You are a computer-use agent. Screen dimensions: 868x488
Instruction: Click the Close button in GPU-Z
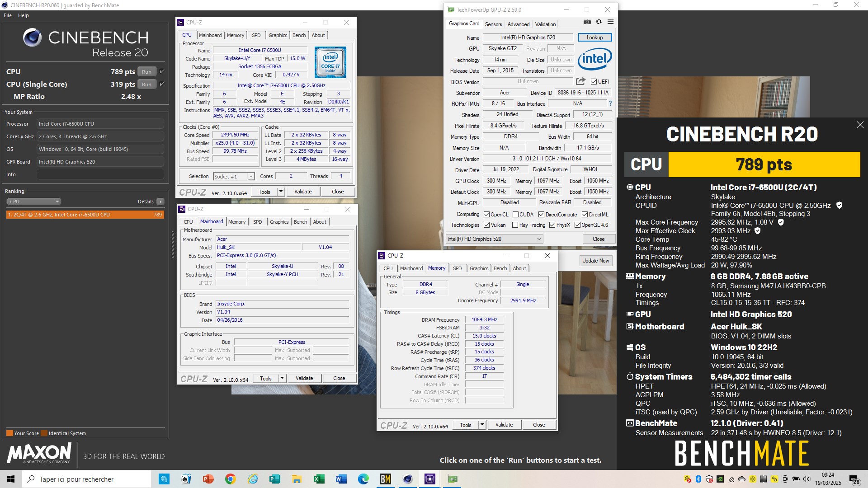(x=598, y=239)
